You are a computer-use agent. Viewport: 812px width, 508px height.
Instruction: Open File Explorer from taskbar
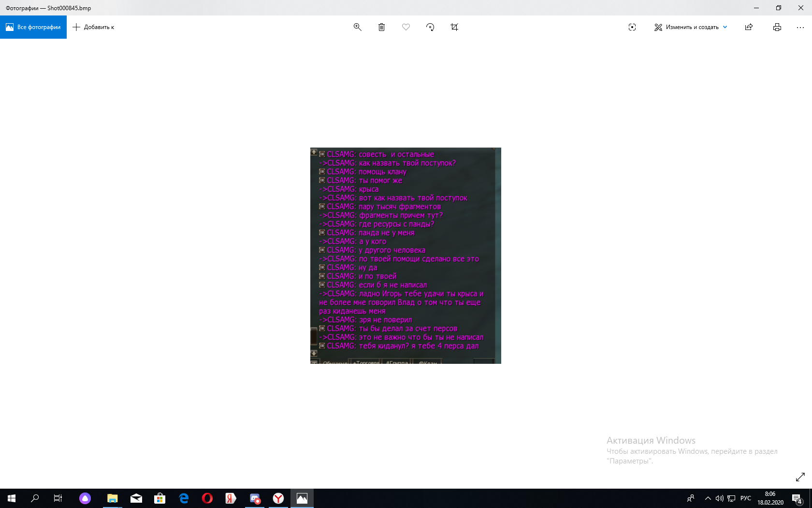112,498
